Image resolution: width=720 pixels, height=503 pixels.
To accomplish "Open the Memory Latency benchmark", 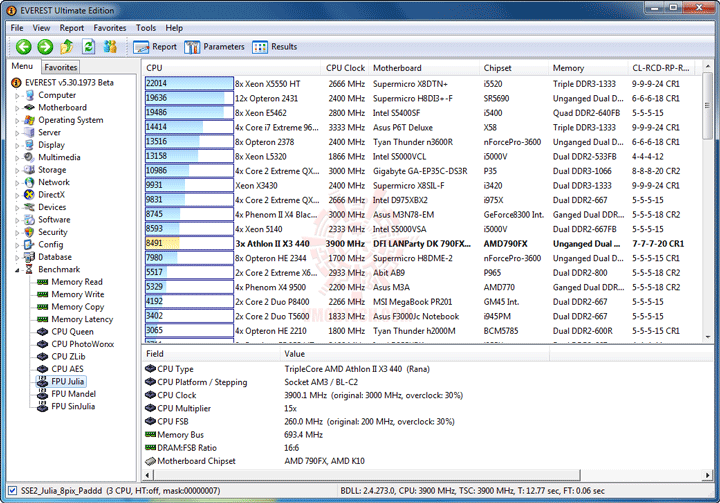I will click(x=82, y=319).
